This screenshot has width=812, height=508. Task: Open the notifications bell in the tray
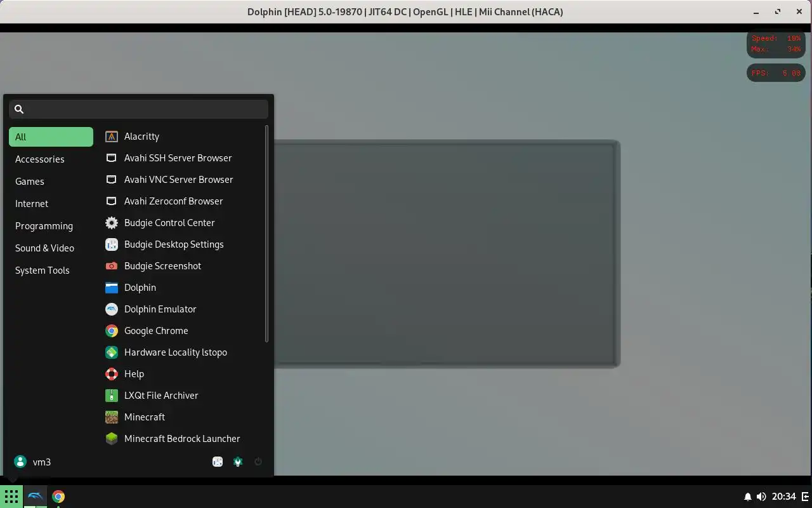pyautogui.click(x=748, y=497)
